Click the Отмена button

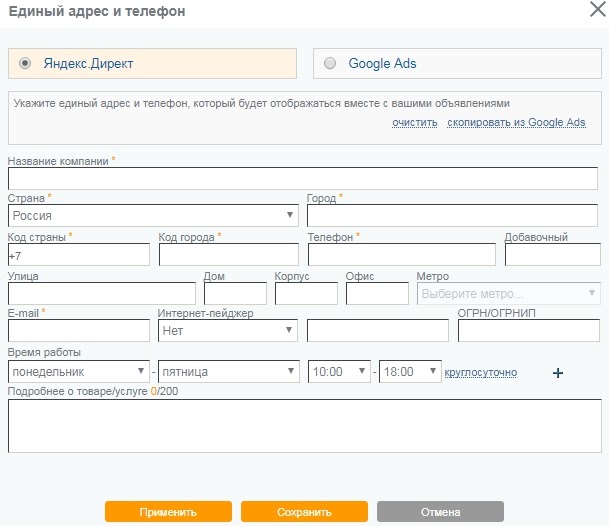coord(440,512)
